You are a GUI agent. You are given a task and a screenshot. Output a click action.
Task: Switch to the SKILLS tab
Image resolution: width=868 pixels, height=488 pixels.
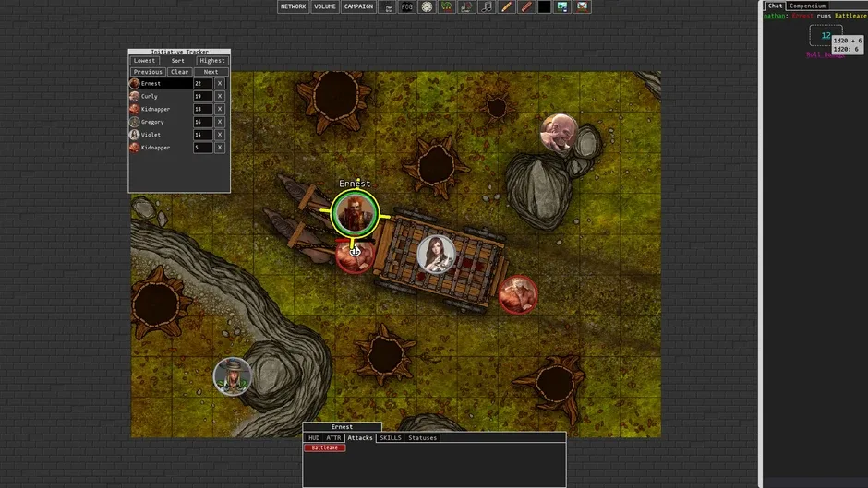pyautogui.click(x=391, y=437)
